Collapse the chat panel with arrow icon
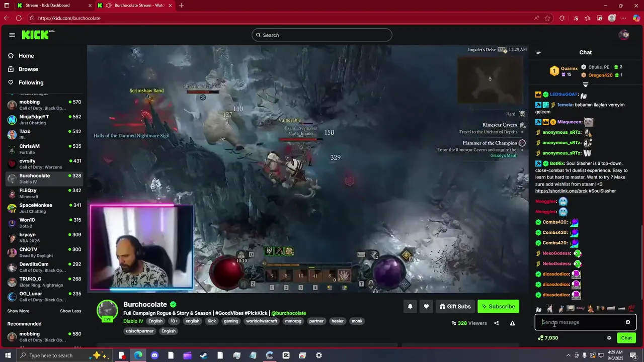 [538, 52]
